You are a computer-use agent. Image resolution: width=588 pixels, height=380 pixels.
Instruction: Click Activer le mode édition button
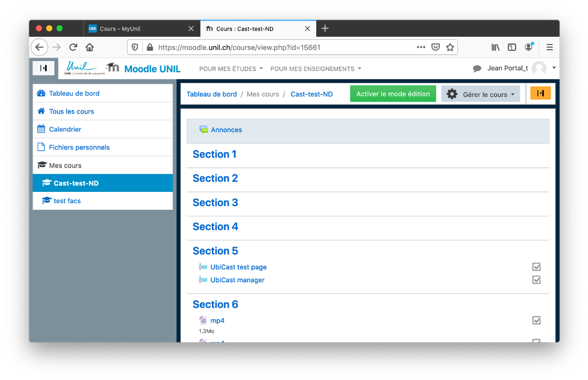pyautogui.click(x=393, y=94)
